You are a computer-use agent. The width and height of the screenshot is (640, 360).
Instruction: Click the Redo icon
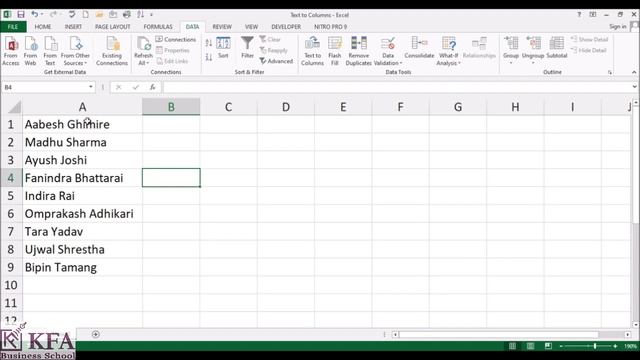pos(53,15)
